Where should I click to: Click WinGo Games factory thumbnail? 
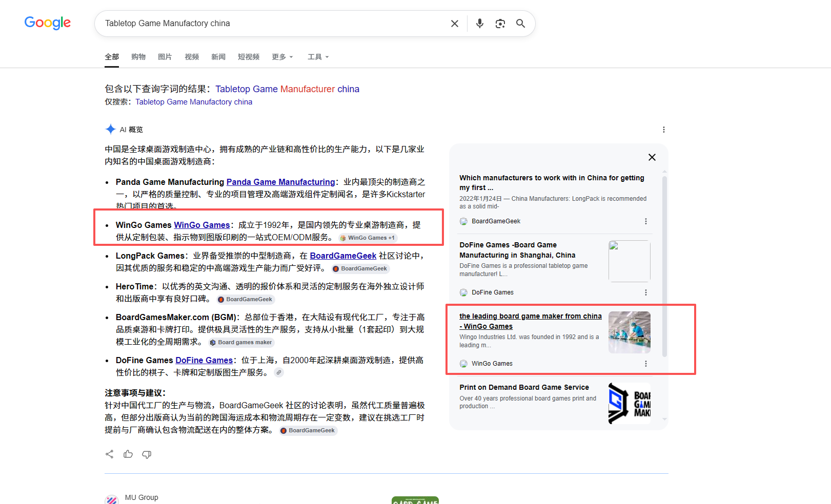(x=630, y=332)
